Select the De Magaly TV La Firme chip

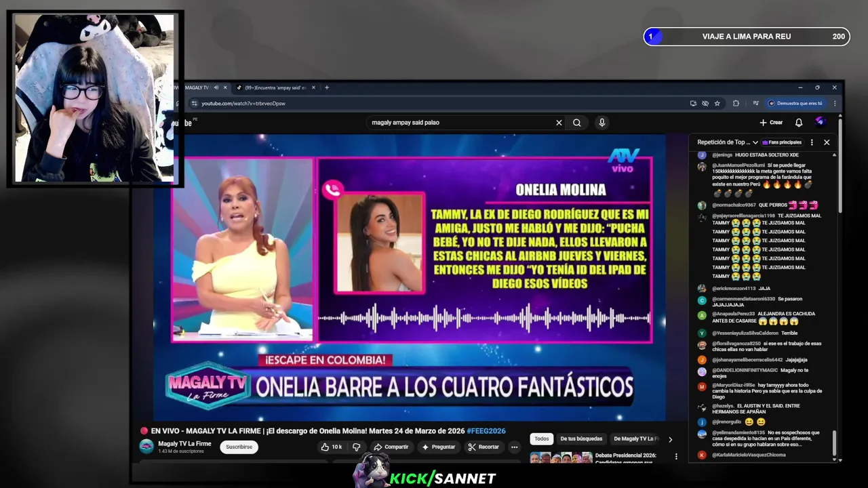click(x=635, y=439)
